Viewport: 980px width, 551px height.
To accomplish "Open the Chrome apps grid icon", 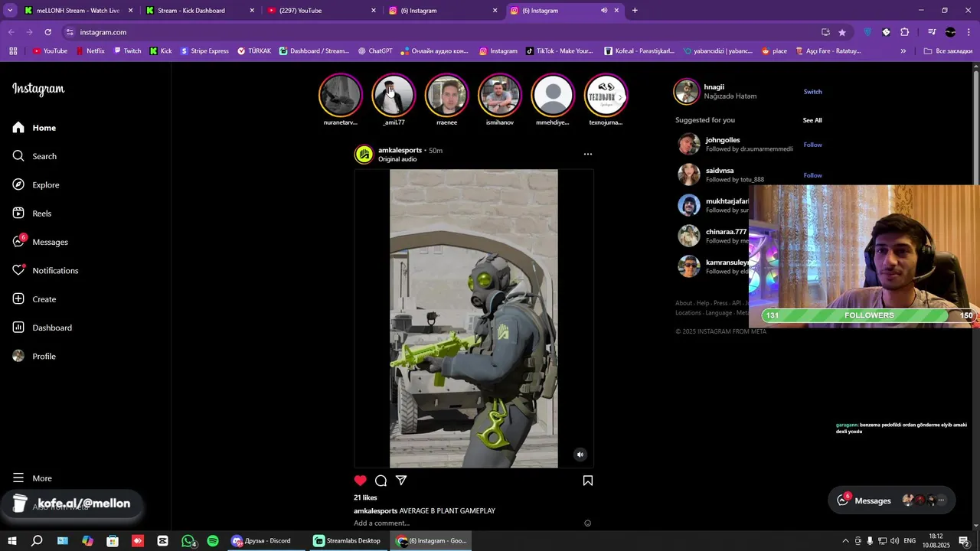I will (x=13, y=51).
